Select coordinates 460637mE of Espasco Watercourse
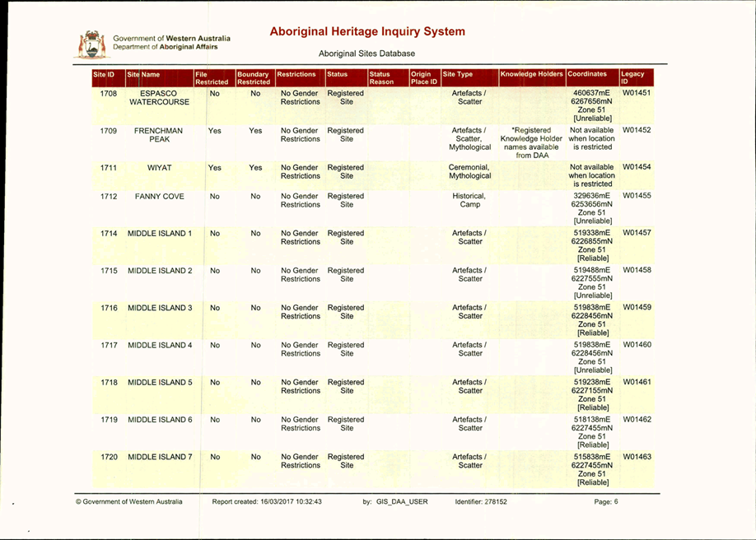 point(591,93)
